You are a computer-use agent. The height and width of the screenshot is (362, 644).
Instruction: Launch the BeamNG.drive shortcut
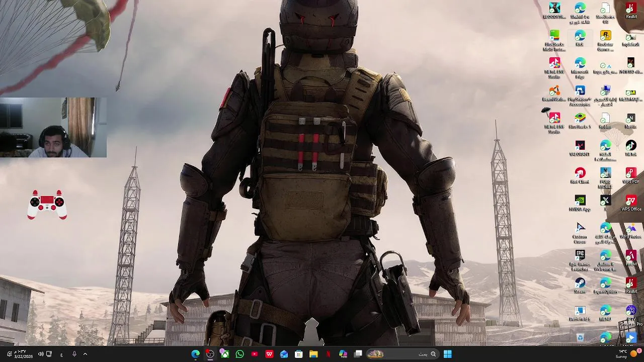(x=554, y=94)
